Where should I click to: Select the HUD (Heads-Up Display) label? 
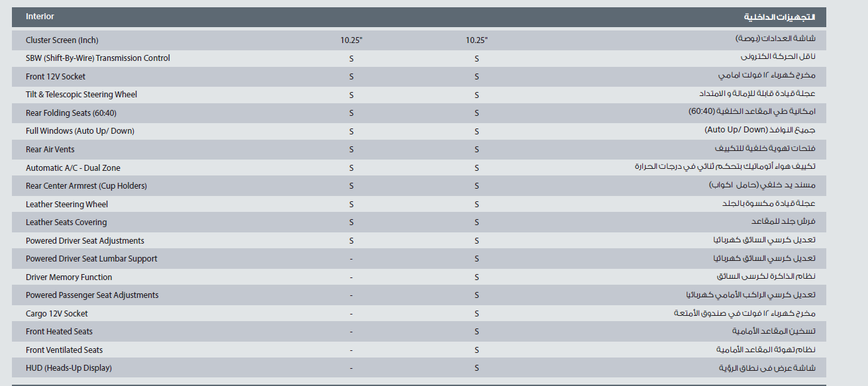pyautogui.click(x=69, y=368)
